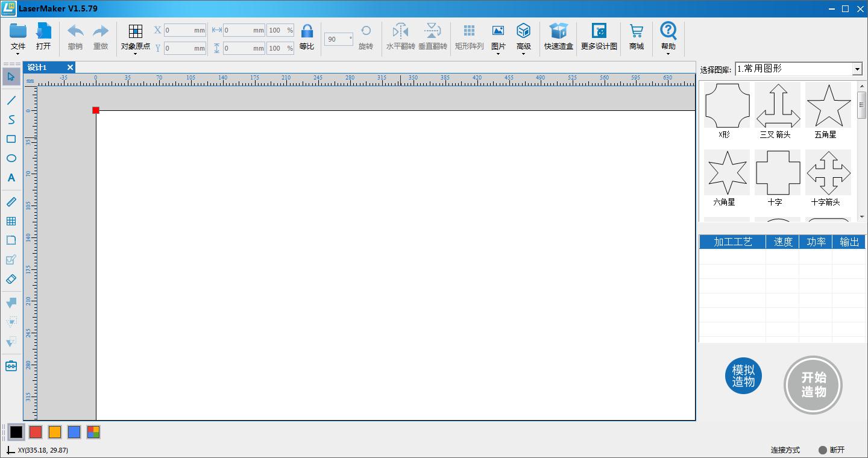This screenshot has width=868, height=458.
Task: Open the 商城 store cart icon
Action: (636, 36)
